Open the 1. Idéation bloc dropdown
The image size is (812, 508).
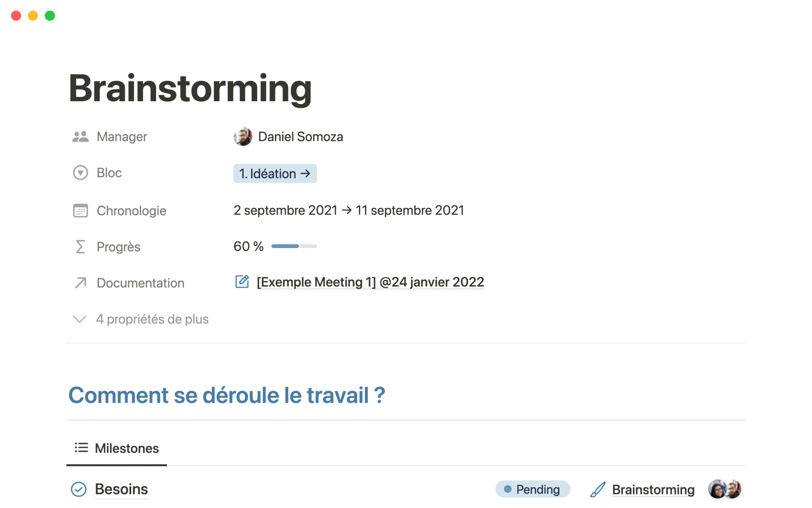tap(275, 174)
